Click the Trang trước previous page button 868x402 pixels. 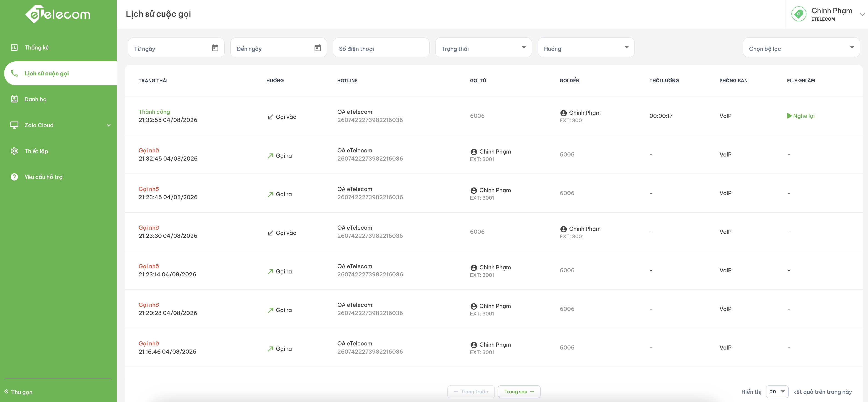point(471,392)
